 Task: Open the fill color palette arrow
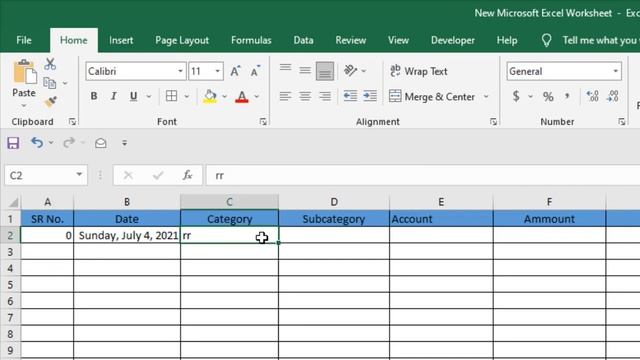click(x=224, y=97)
